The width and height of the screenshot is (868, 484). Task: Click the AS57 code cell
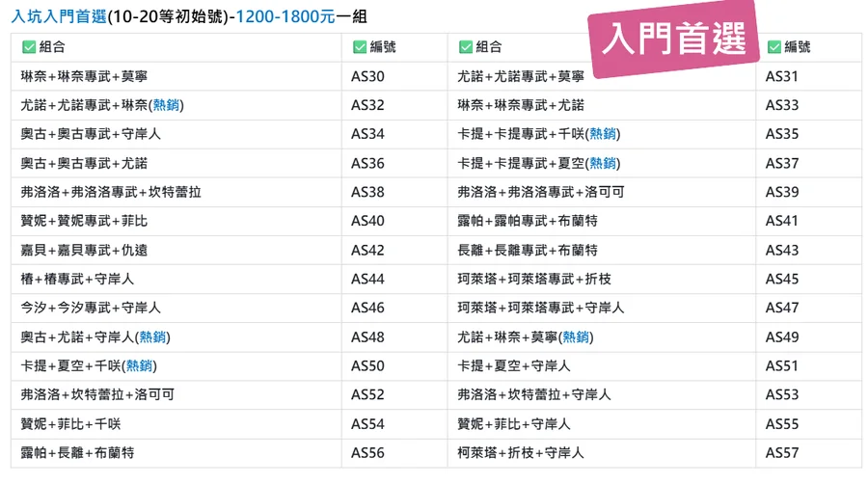(782, 452)
